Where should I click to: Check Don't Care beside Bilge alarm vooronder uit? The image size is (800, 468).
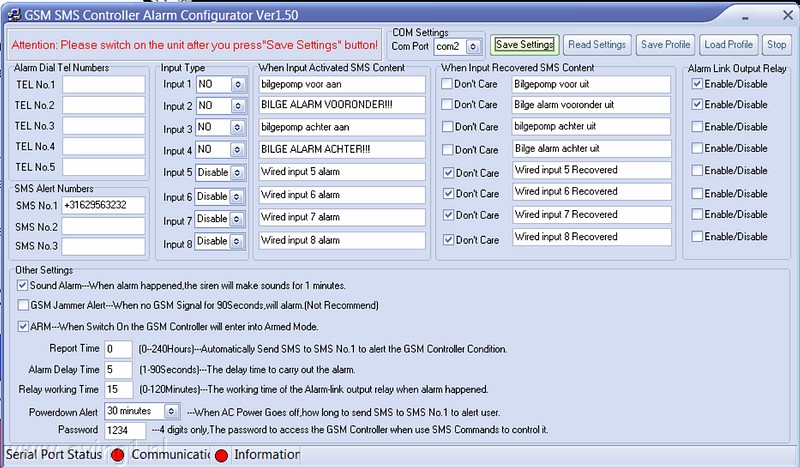447,105
